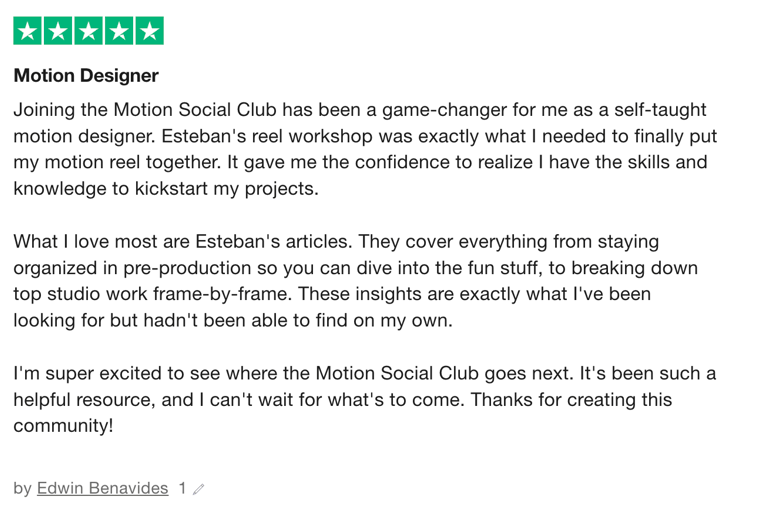This screenshot has width=768, height=513.
Task: Click the review count '1' after the author name
Action: pos(182,488)
